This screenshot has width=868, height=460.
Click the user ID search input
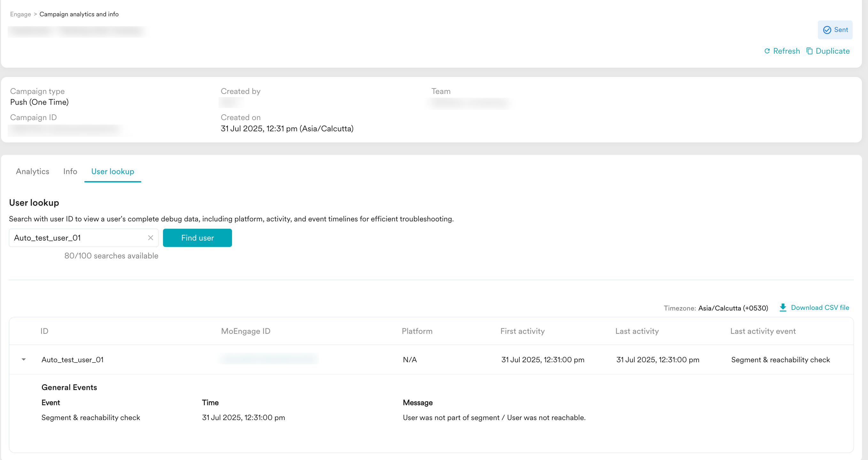[77, 238]
